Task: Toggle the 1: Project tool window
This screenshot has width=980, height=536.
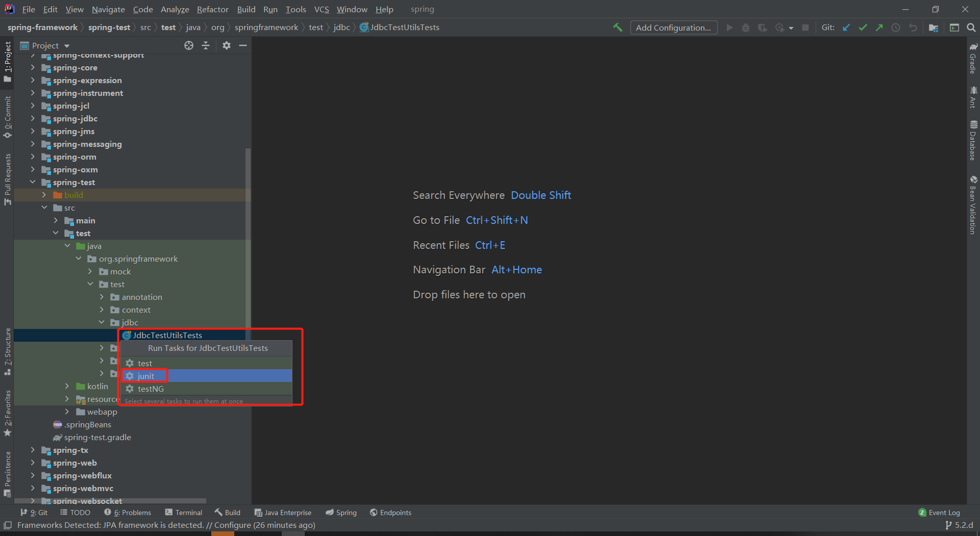Action: tap(7, 61)
